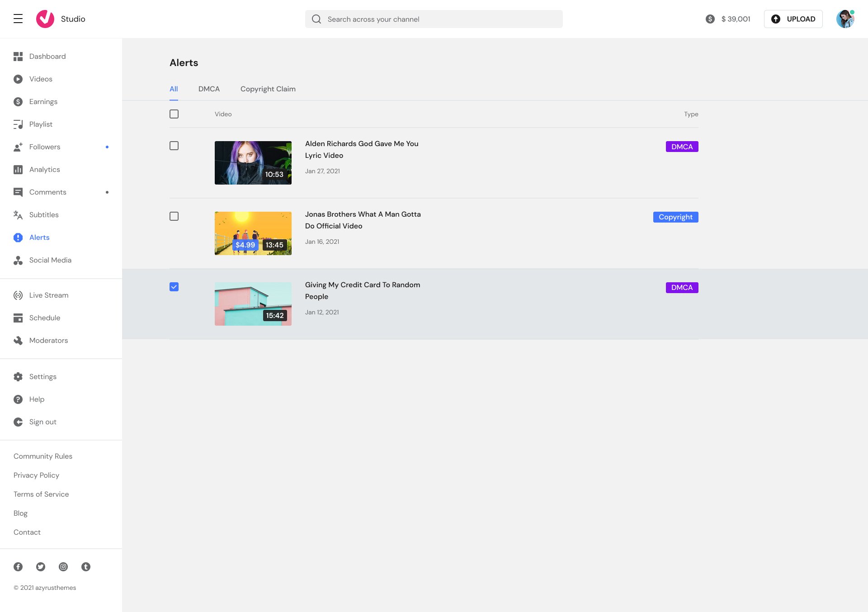The height and width of the screenshot is (612, 868).
Task: Open Dashboard from the sidebar icon
Action: coord(18,57)
